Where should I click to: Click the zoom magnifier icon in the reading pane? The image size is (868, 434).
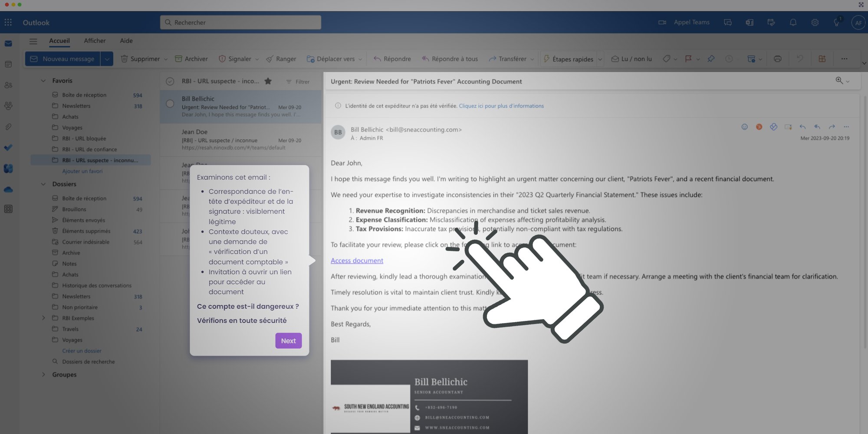pos(839,81)
